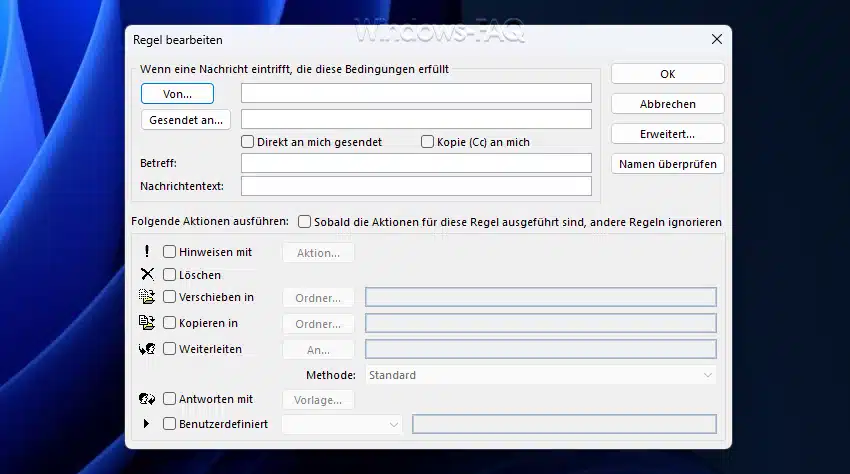
Task: Click the Vorlage... template button
Action: click(318, 400)
